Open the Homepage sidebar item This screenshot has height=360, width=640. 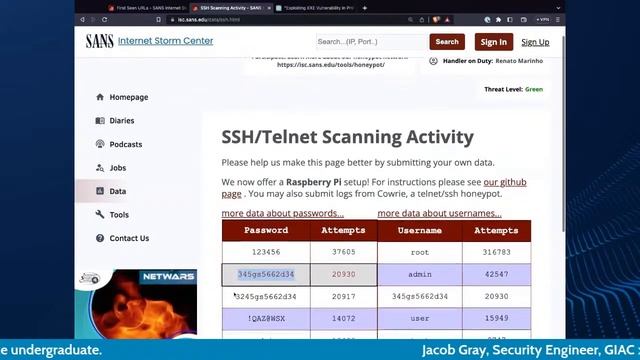click(129, 97)
